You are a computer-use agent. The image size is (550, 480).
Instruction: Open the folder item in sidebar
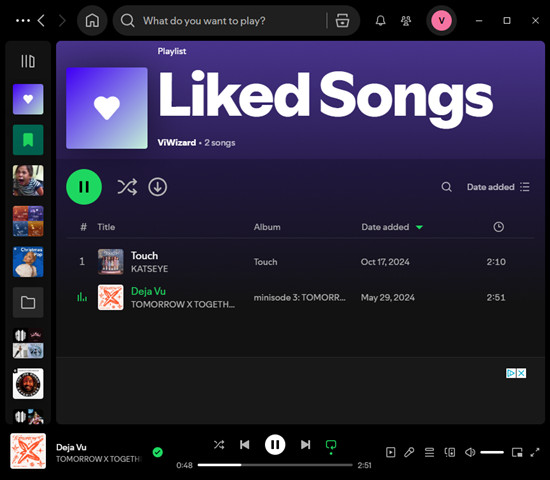28,302
